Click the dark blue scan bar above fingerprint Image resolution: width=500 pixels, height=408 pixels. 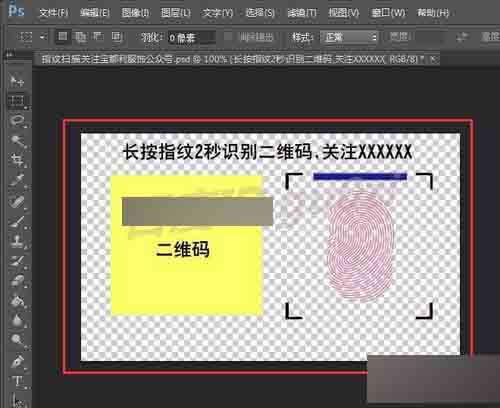click(x=360, y=176)
